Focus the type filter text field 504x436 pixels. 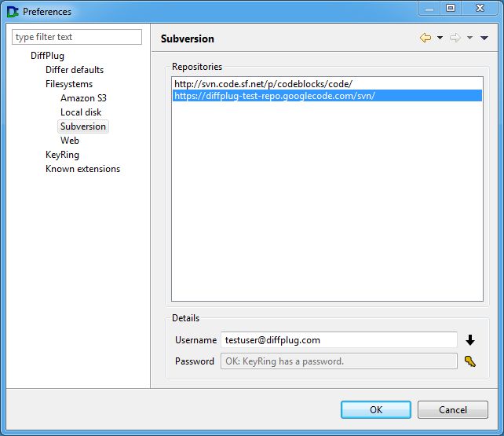click(77, 37)
